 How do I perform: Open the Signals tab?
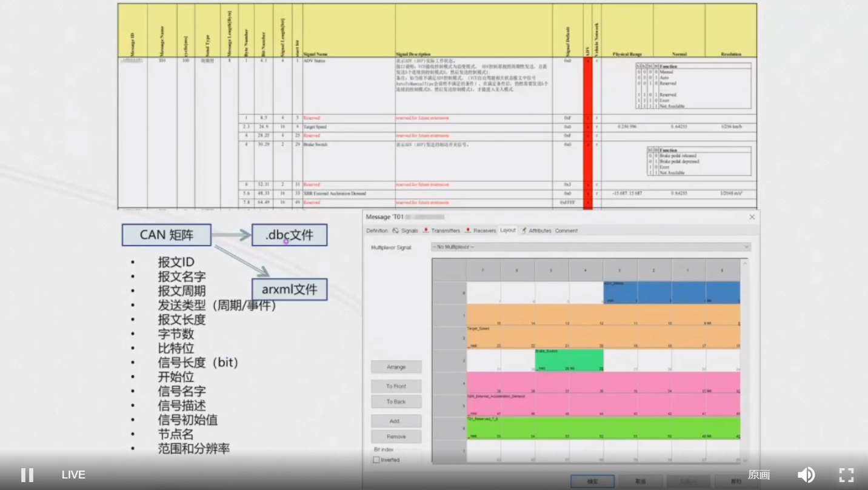[x=406, y=230]
